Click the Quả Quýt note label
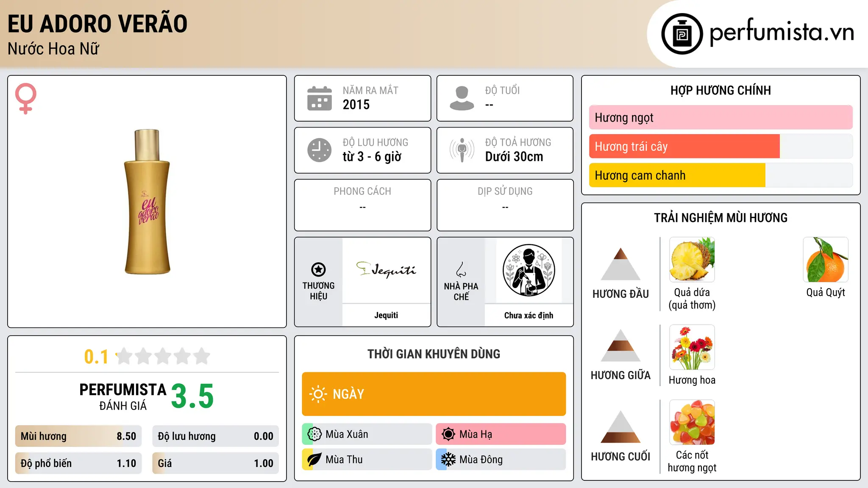Screen dimensions: 868x488 pos(826,292)
